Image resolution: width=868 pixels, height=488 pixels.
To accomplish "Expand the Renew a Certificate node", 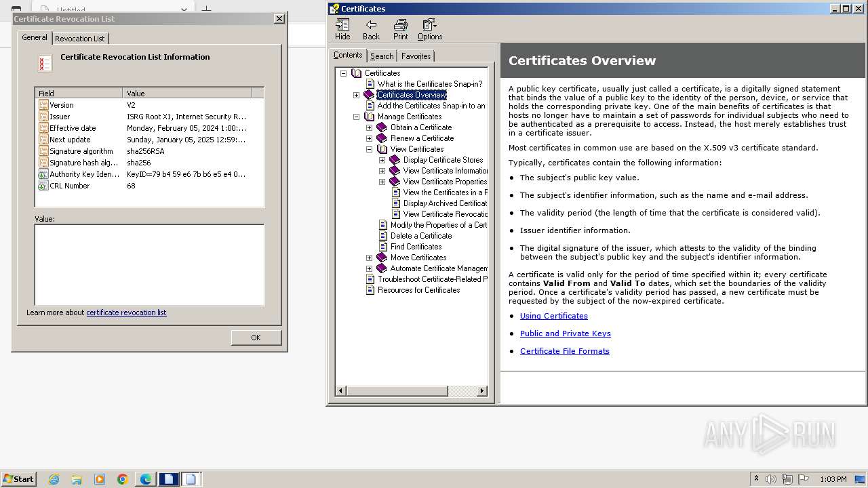I will click(369, 138).
